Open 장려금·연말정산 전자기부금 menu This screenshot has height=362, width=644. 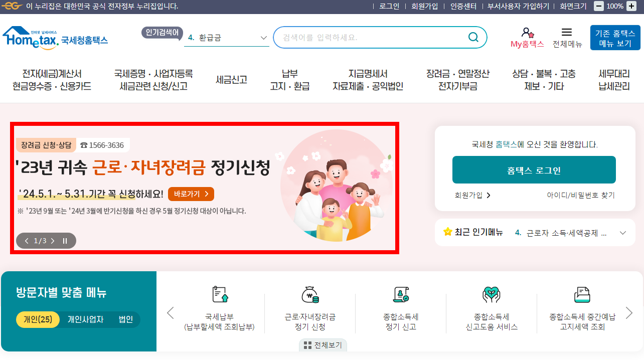pyautogui.click(x=457, y=80)
